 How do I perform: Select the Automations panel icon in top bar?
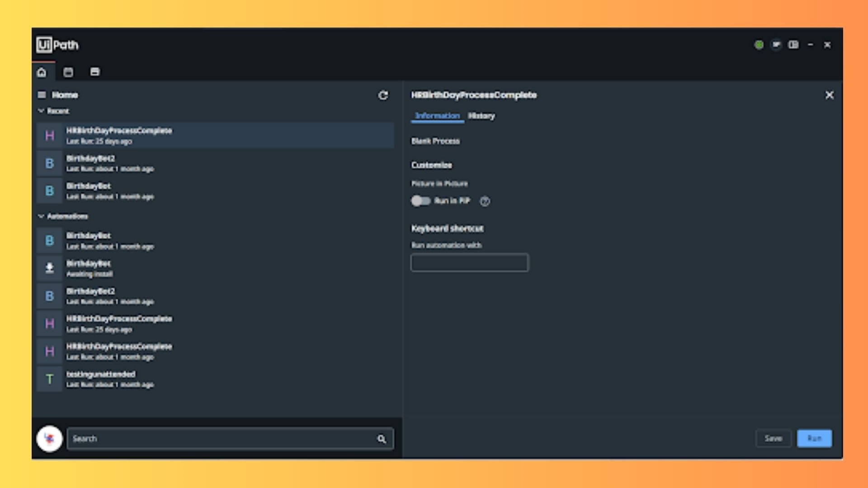pos(69,71)
